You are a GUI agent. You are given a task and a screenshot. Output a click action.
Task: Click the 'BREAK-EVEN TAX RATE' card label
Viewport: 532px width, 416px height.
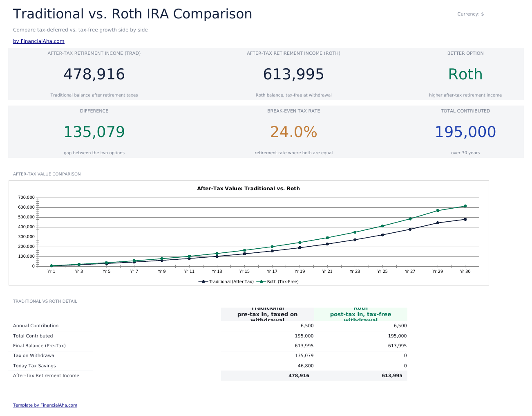coord(293,111)
